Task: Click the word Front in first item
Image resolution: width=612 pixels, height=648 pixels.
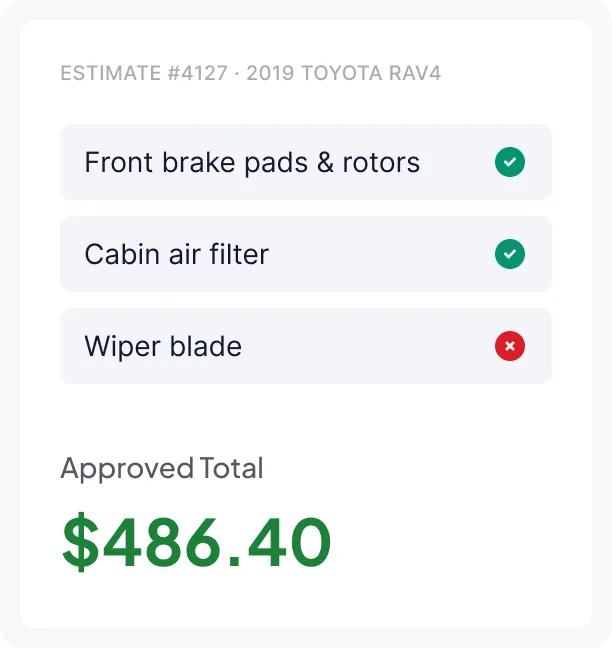Action: point(119,162)
